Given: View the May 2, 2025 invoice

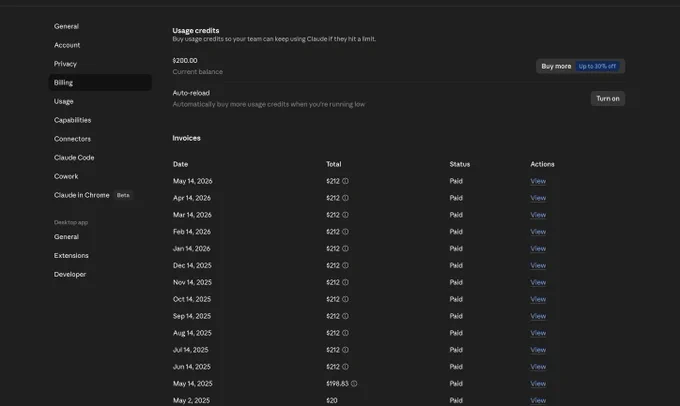Looking at the screenshot, I should [x=538, y=400].
